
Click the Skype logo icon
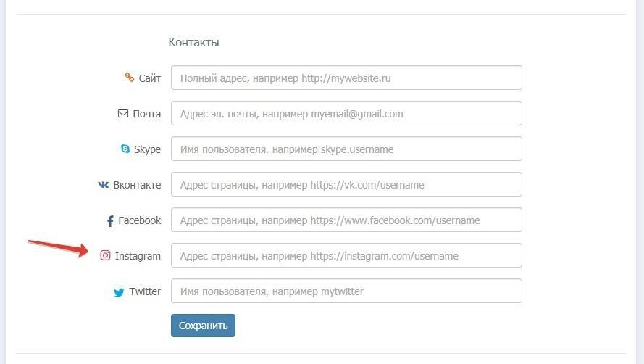point(125,149)
